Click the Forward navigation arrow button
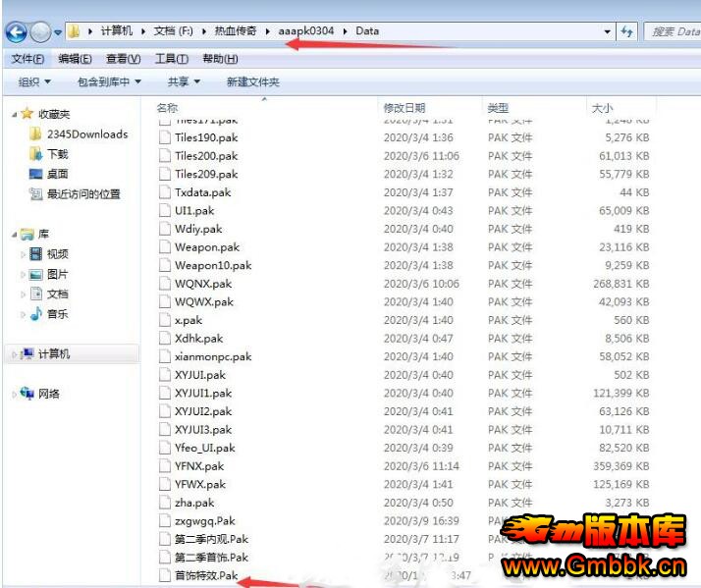This screenshot has height=588, width=701. point(39,31)
